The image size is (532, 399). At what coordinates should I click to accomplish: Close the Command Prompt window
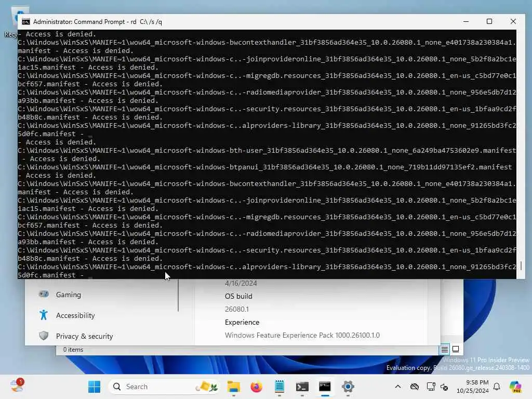[513, 21]
